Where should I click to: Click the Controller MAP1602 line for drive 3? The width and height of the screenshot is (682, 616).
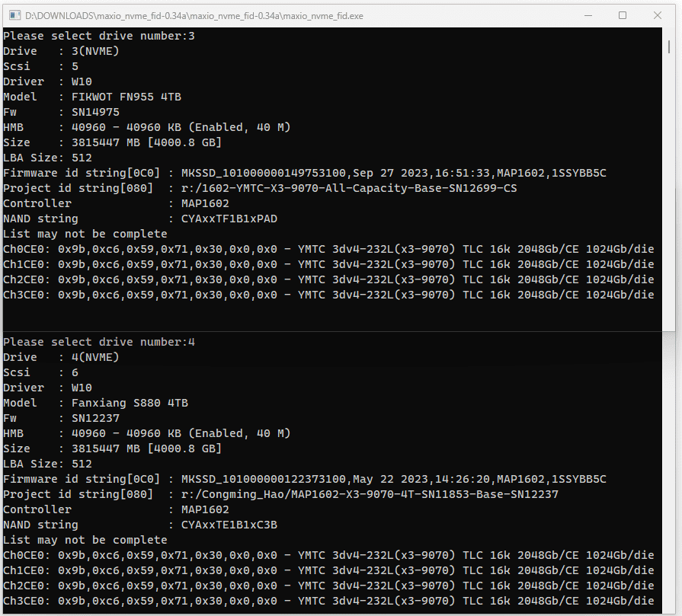116,203
